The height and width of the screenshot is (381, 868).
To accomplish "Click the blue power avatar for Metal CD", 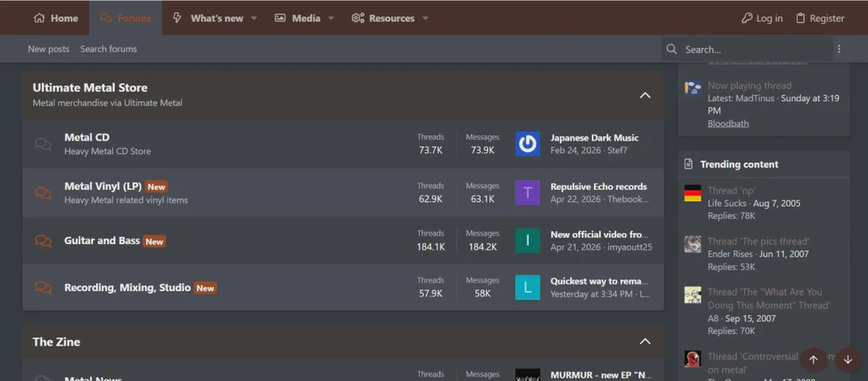I will 528,144.
